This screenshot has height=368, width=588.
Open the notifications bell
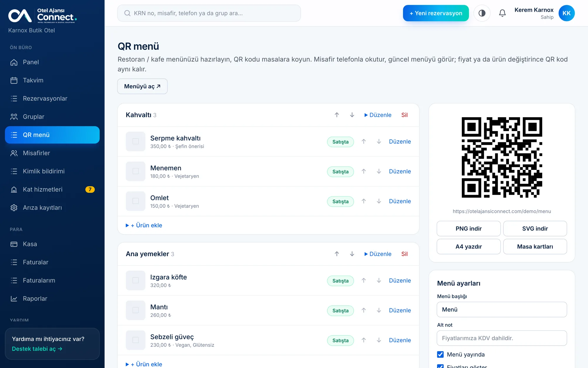click(x=502, y=13)
